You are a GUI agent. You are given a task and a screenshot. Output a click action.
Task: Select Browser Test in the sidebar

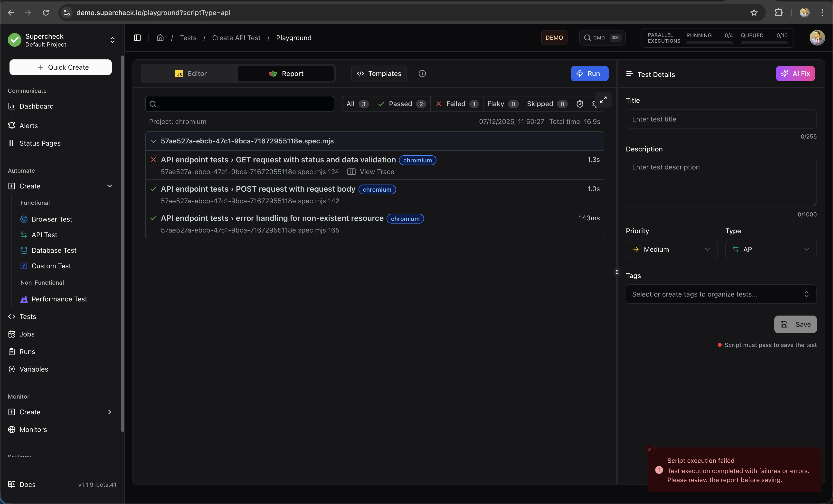52,219
